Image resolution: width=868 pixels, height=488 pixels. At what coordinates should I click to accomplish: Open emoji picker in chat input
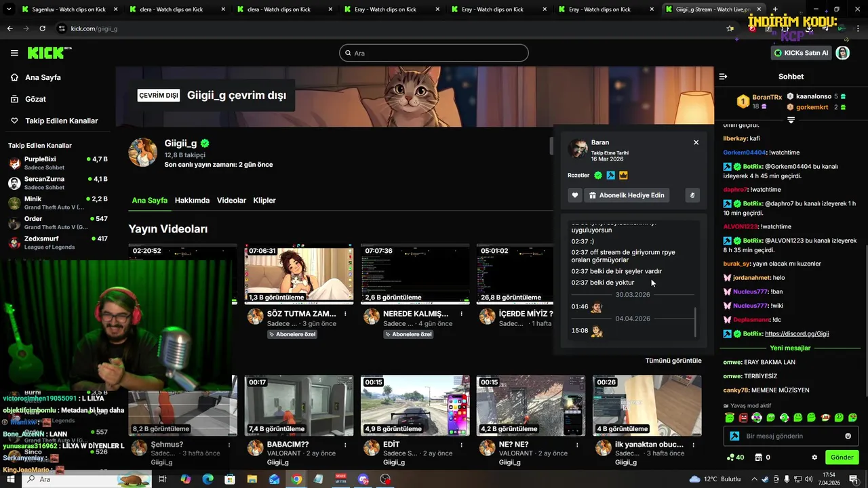click(x=848, y=436)
